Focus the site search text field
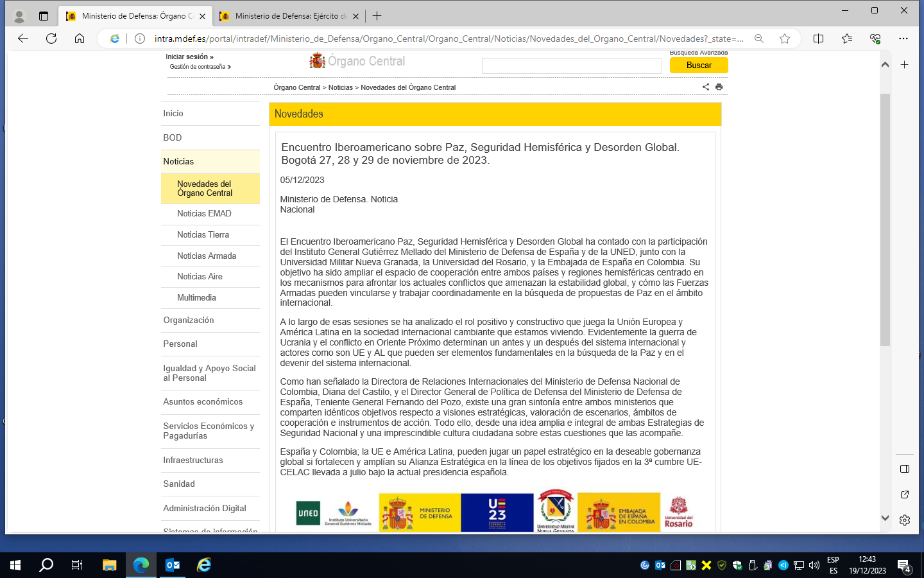 [x=572, y=66]
